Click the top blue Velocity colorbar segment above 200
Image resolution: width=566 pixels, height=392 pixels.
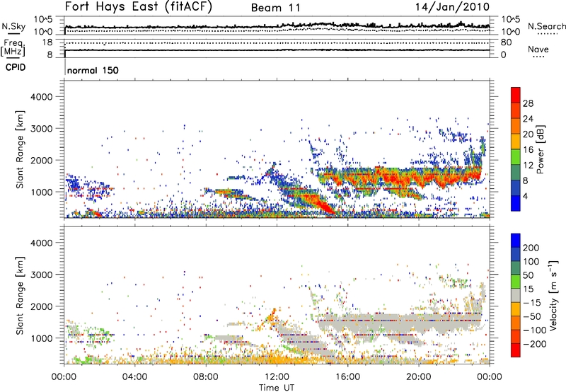(x=516, y=241)
